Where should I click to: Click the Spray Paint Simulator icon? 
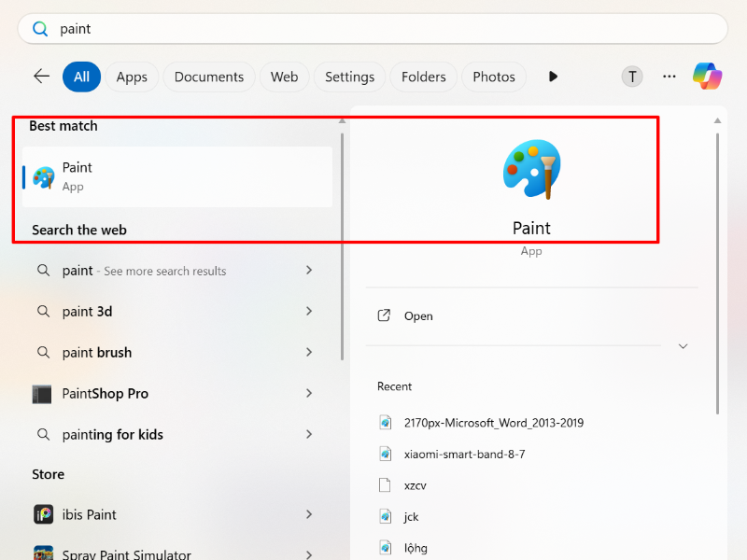[43, 553]
